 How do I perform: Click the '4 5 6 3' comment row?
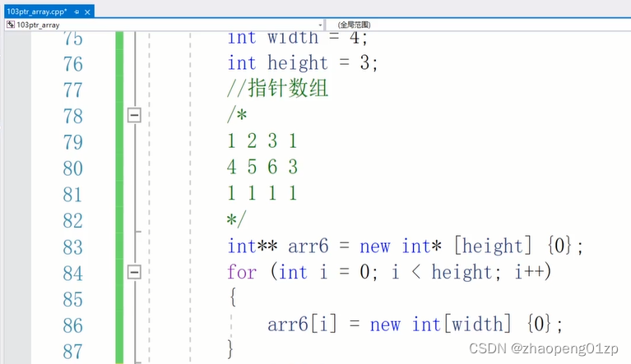(262, 167)
